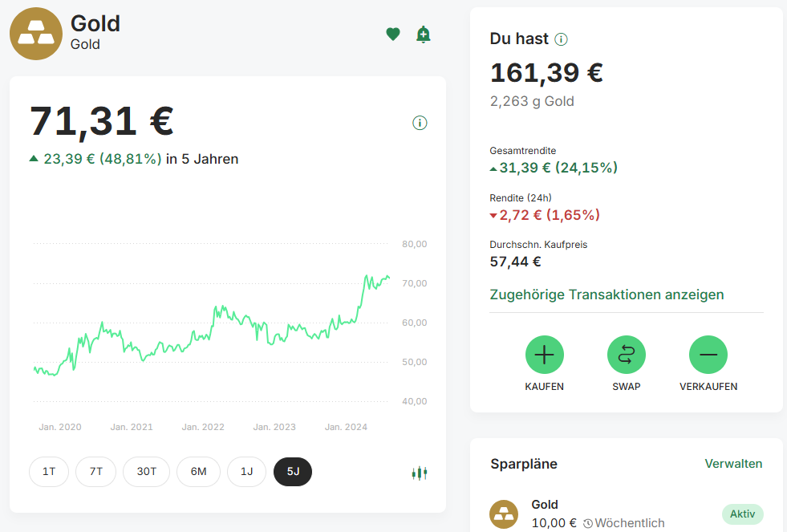Select the active 5J range button
787x532 pixels.
tap(293, 472)
